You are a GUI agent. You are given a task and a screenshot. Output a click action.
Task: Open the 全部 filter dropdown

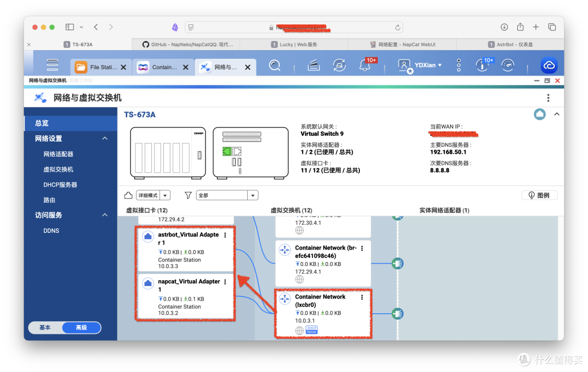[x=227, y=195]
